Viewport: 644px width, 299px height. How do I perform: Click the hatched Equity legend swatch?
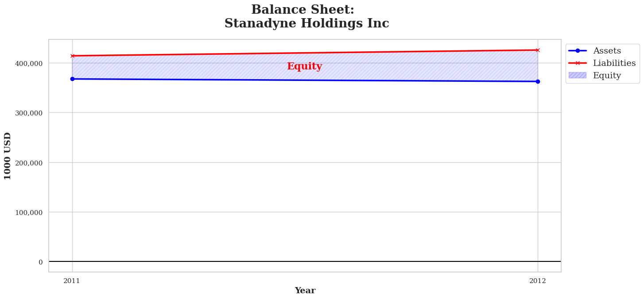click(x=577, y=76)
